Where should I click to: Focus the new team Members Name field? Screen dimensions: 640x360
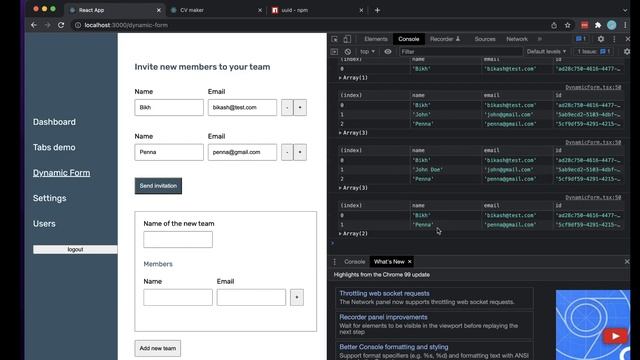pyautogui.click(x=178, y=298)
